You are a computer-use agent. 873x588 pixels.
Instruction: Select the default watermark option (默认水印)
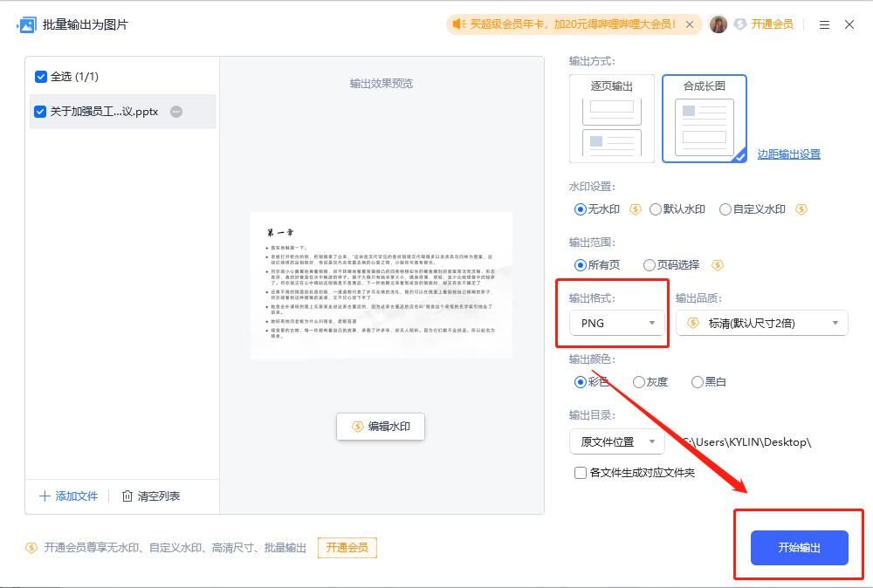coord(656,209)
